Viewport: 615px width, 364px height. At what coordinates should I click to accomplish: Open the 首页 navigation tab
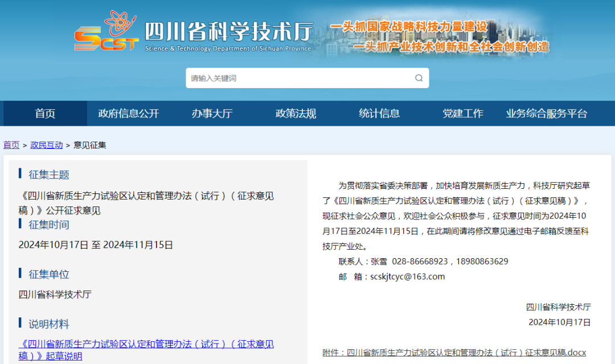pos(44,113)
